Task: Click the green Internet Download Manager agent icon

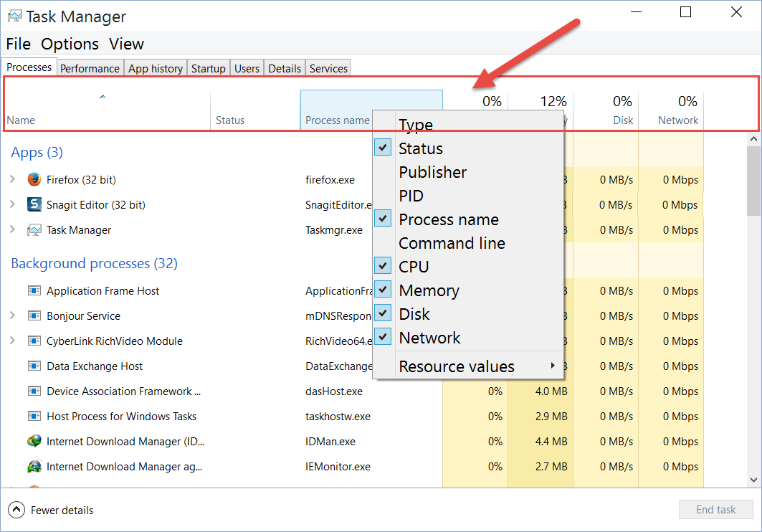Action: [x=34, y=466]
